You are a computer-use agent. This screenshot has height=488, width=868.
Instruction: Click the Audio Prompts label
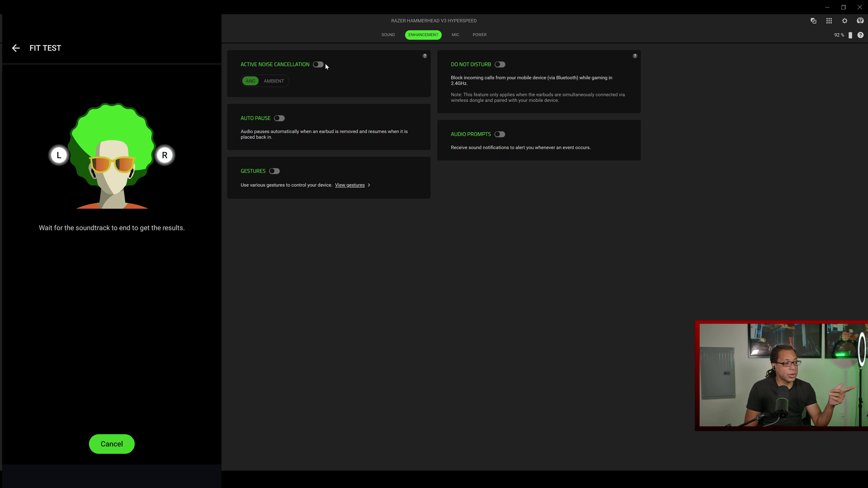(x=471, y=134)
